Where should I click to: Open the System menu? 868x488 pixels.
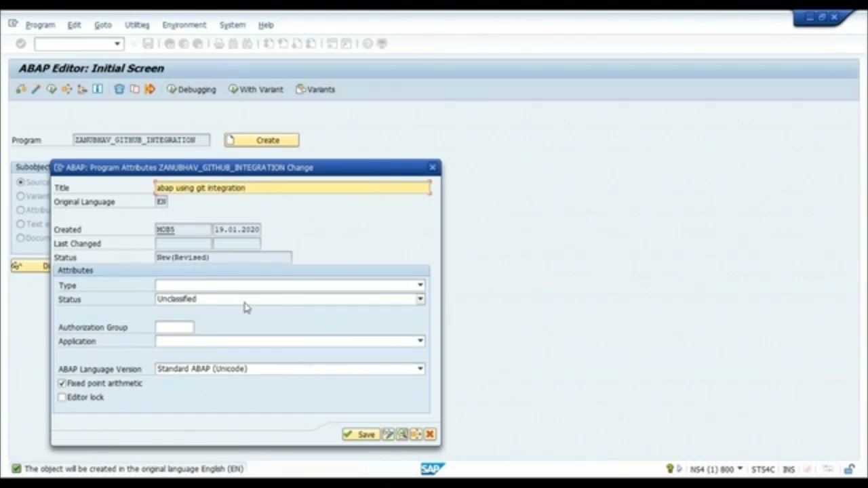point(232,25)
